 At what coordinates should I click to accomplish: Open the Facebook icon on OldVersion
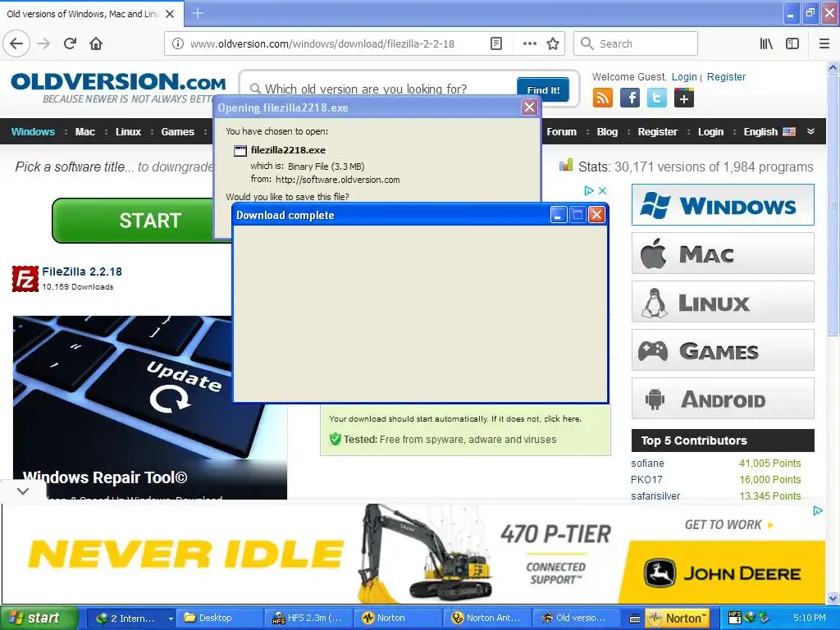(x=630, y=98)
